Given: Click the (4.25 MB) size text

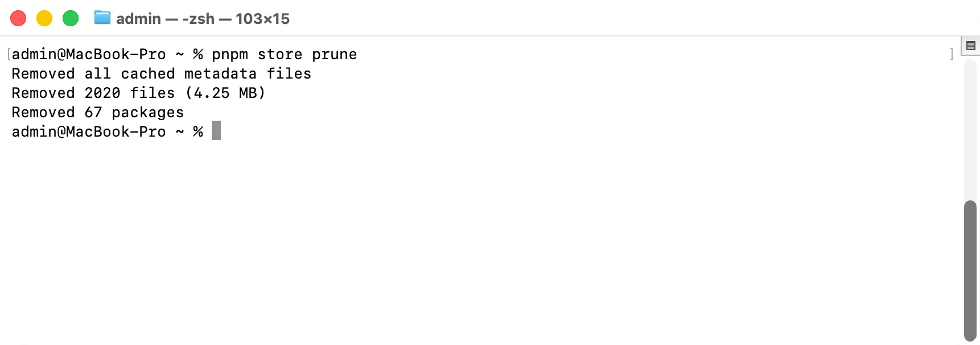Looking at the screenshot, I should (x=225, y=93).
